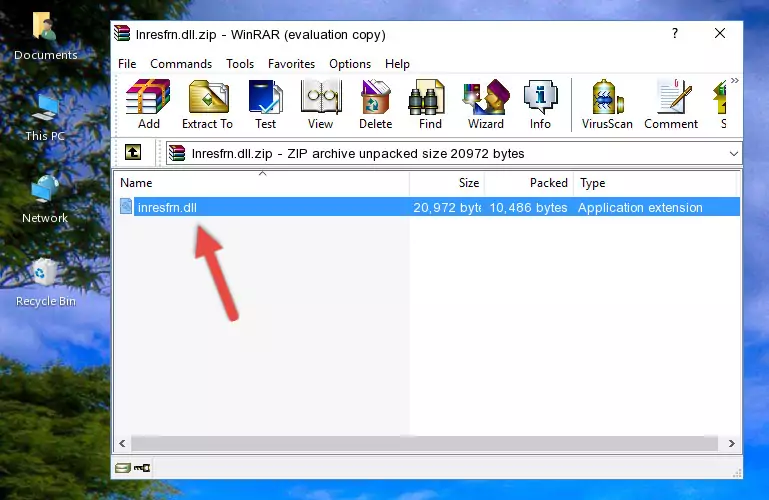Click the 10,486 bytes packed value
The image size is (769, 500).
point(528,208)
